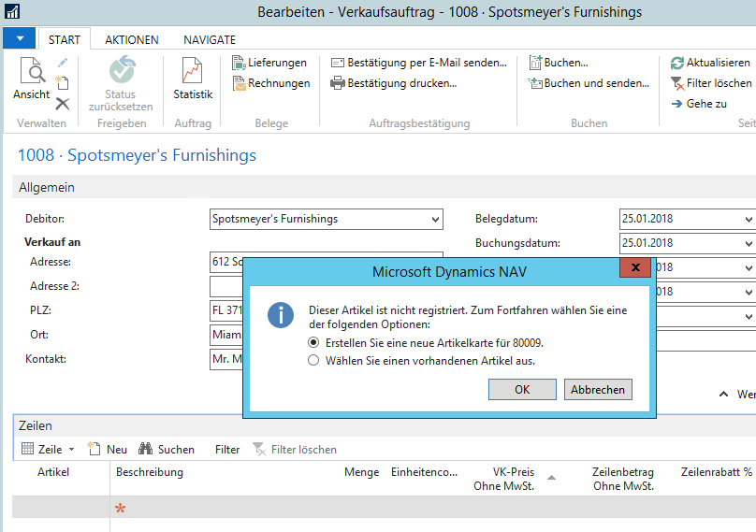Click the page title 1008 · Spotsmeyer's Furnishings
756x532 pixels.
137,155
